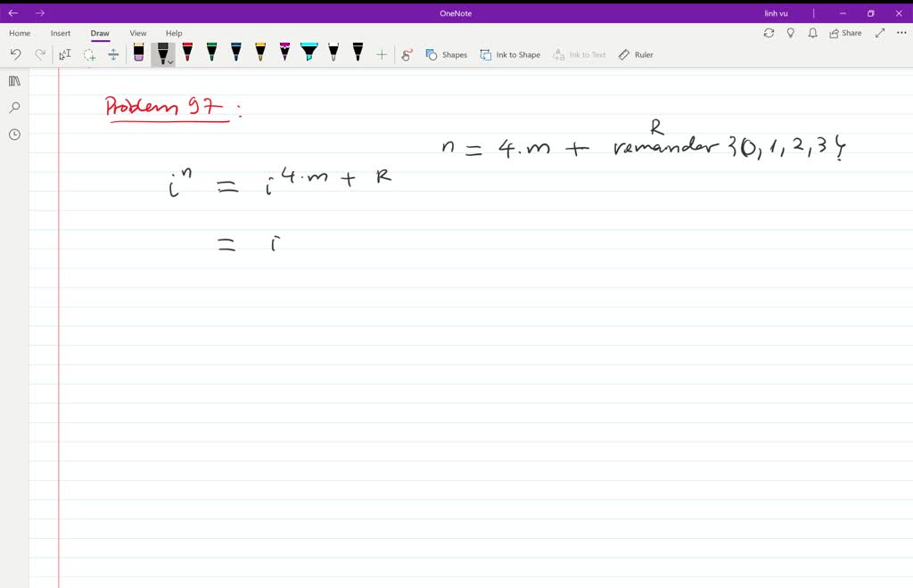Select the red pen
The width and height of the screenshot is (913, 588).
187,53
